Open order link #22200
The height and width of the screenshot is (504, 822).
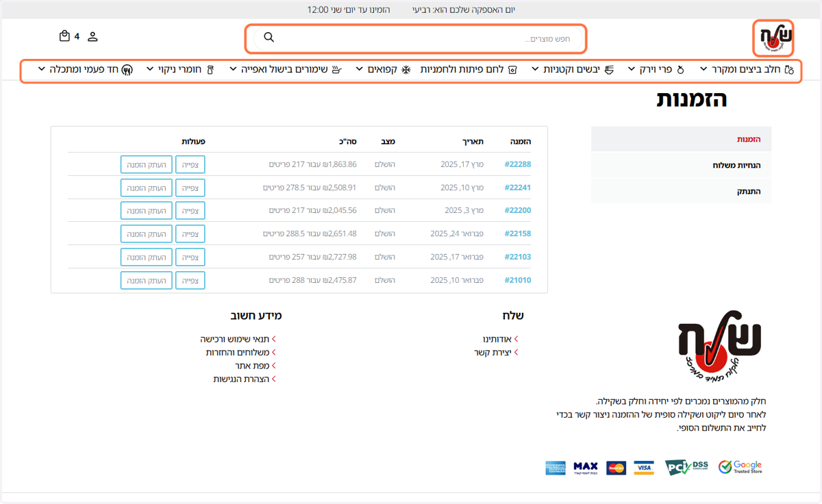[x=518, y=211]
